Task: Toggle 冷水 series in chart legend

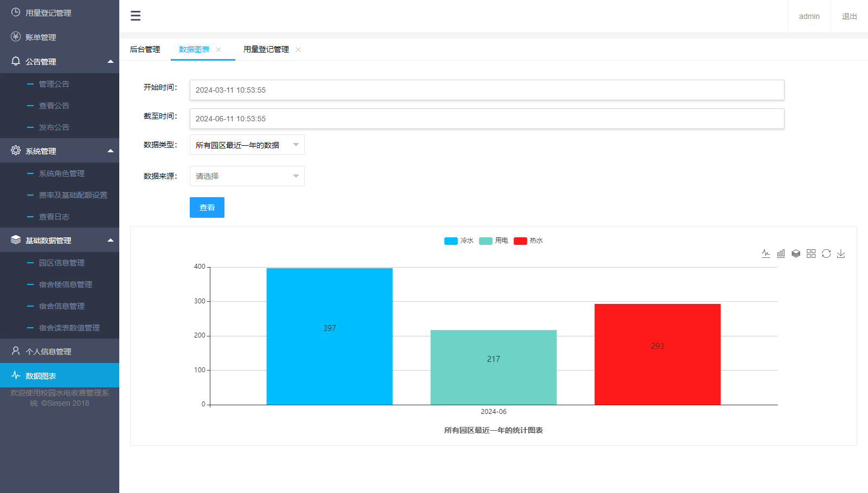Action: 459,241
